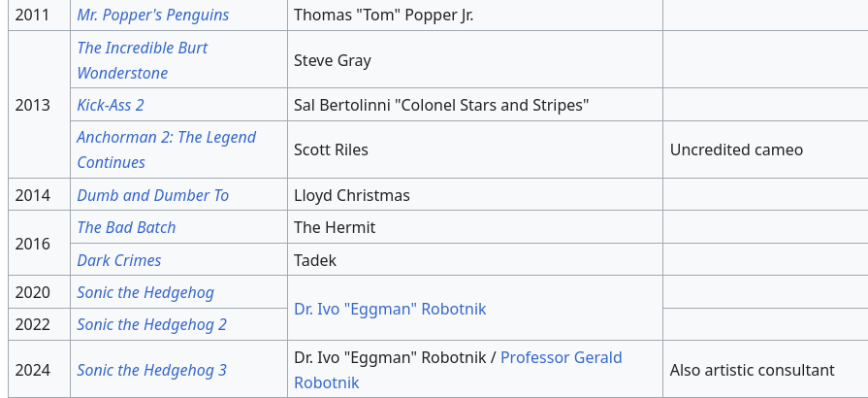Click the Kick-Ass 2 film link
This screenshot has height=398, width=868.
111,105
